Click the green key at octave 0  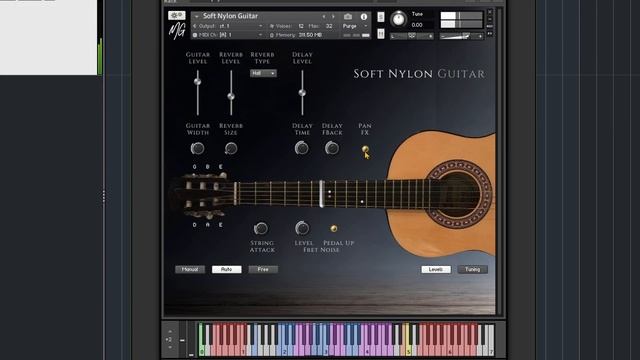[x=201, y=340]
